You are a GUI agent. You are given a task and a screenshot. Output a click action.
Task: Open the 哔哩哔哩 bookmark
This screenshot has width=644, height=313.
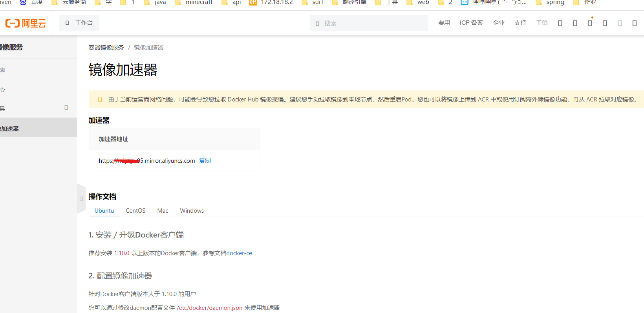pyautogui.click(x=494, y=2)
